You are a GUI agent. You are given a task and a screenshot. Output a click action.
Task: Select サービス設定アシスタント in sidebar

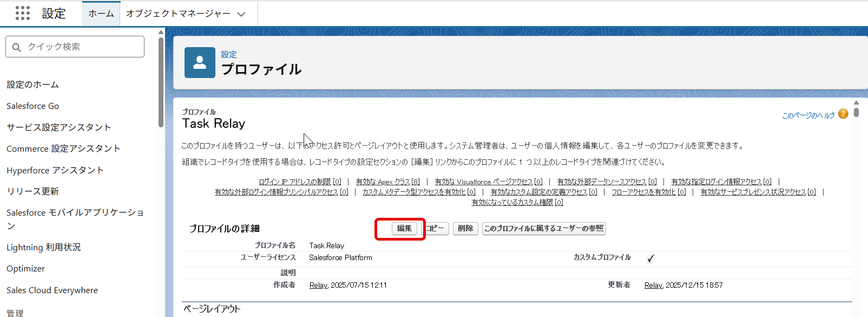pyautogui.click(x=58, y=127)
